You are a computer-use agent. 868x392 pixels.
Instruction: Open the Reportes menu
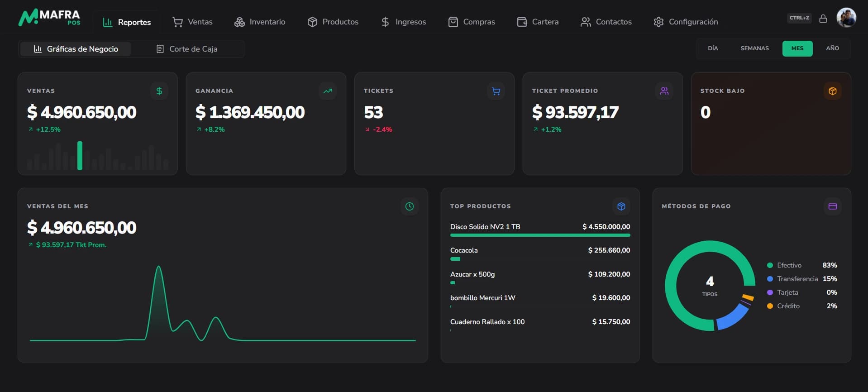pos(127,22)
